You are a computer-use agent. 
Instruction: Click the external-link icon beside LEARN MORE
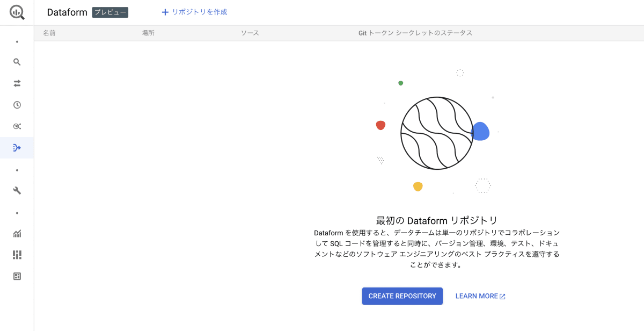tap(502, 297)
